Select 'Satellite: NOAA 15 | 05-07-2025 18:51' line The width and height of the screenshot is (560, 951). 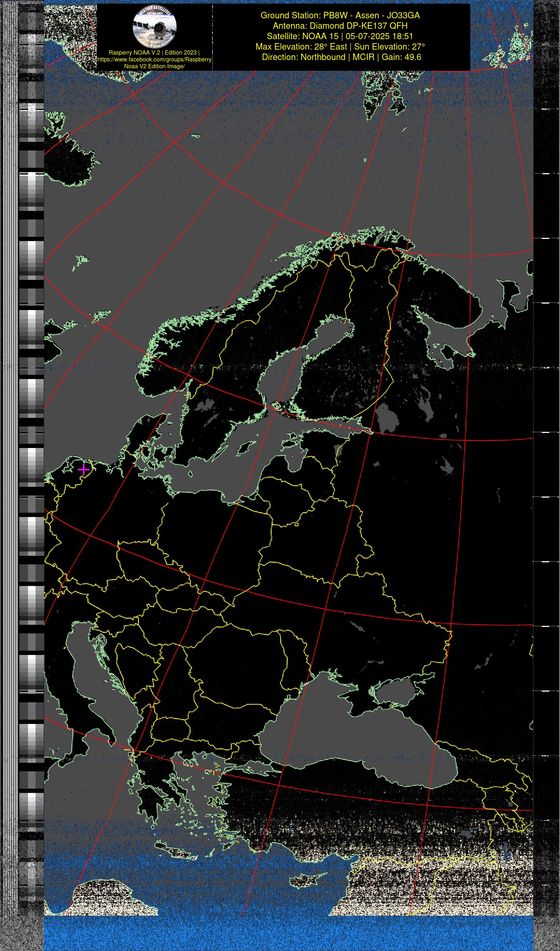340,36
